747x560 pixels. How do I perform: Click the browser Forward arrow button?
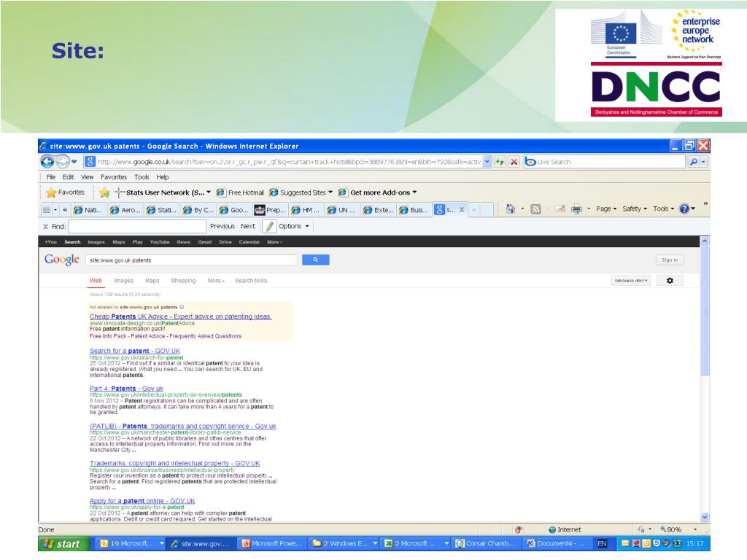pyautogui.click(x=63, y=162)
